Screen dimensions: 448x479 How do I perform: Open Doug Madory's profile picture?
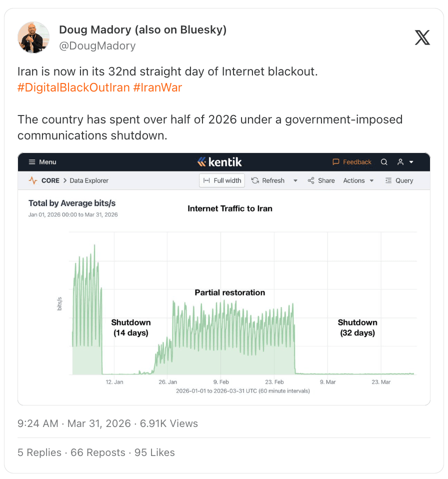pos(33,37)
